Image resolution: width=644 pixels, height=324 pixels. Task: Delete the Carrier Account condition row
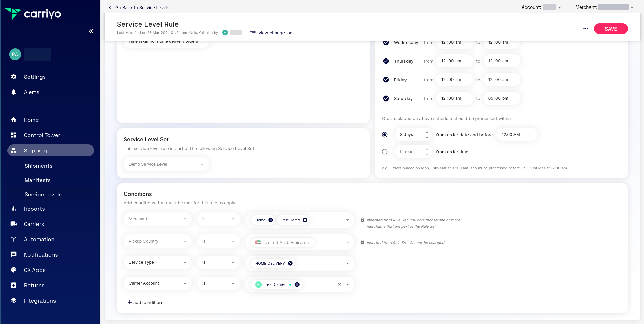(x=367, y=284)
